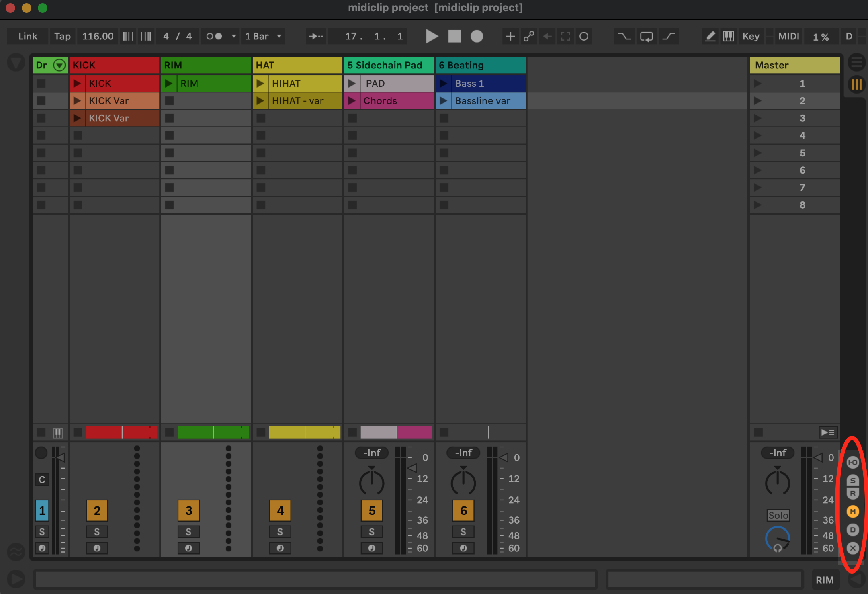The width and height of the screenshot is (868, 594).
Task: Toggle the Mixer section M icon
Action: click(x=853, y=511)
